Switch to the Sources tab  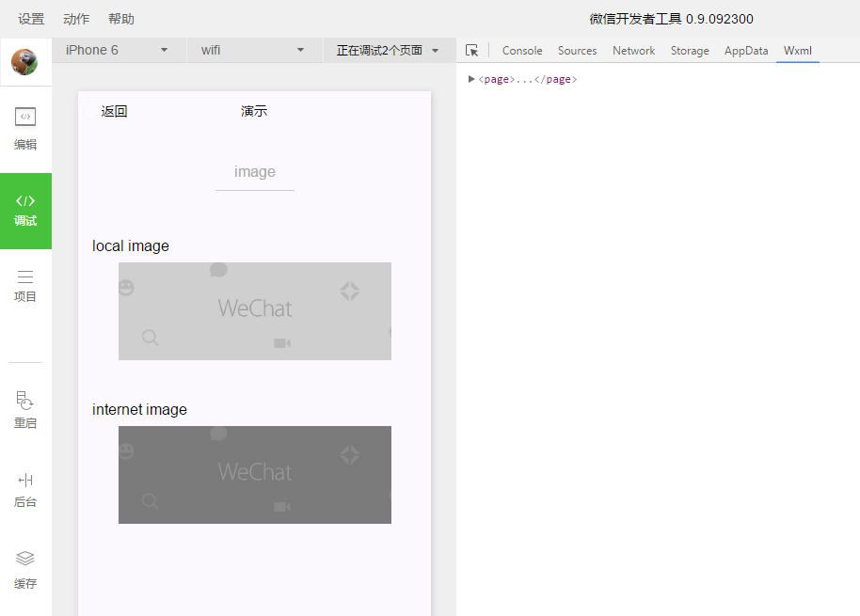(x=577, y=51)
